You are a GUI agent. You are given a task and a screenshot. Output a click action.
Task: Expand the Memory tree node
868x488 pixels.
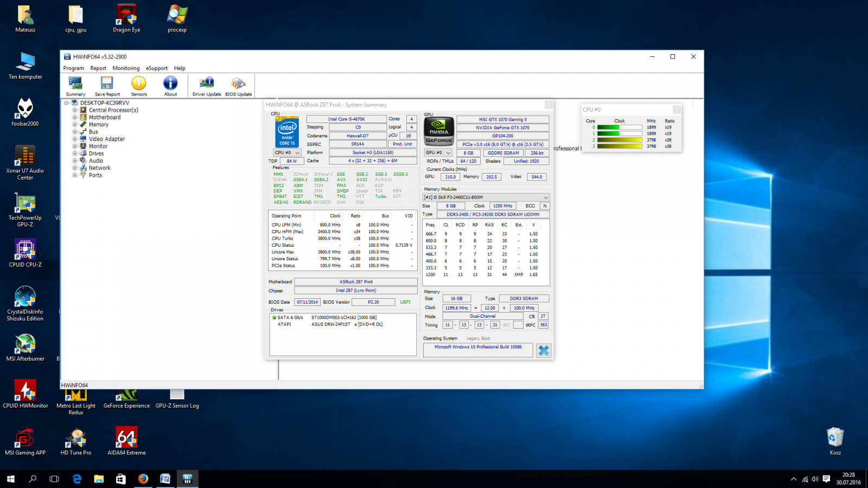pyautogui.click(x=75, y=125)
